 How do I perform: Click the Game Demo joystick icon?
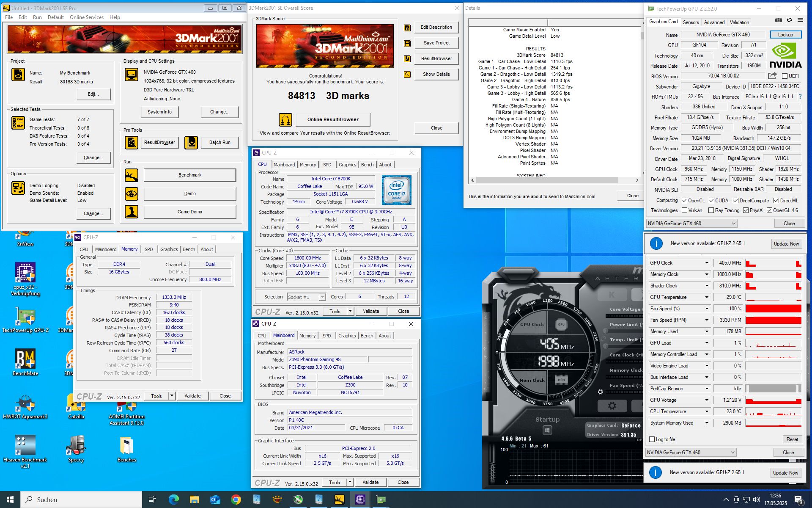tap(132, 212)
